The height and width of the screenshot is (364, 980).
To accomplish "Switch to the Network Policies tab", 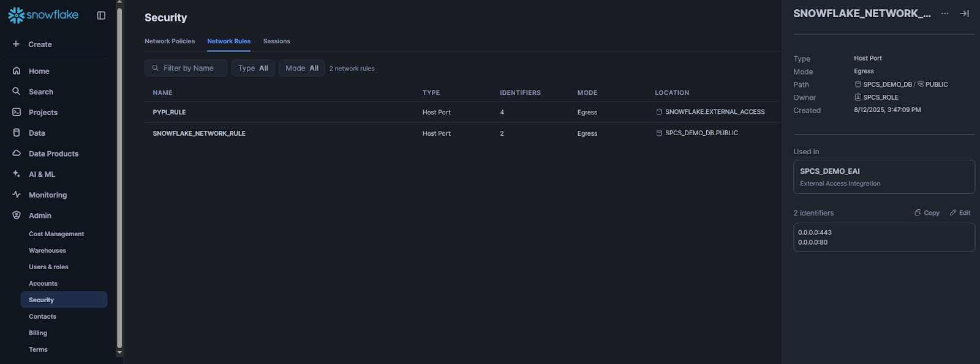I will click(x=170, y=41).
